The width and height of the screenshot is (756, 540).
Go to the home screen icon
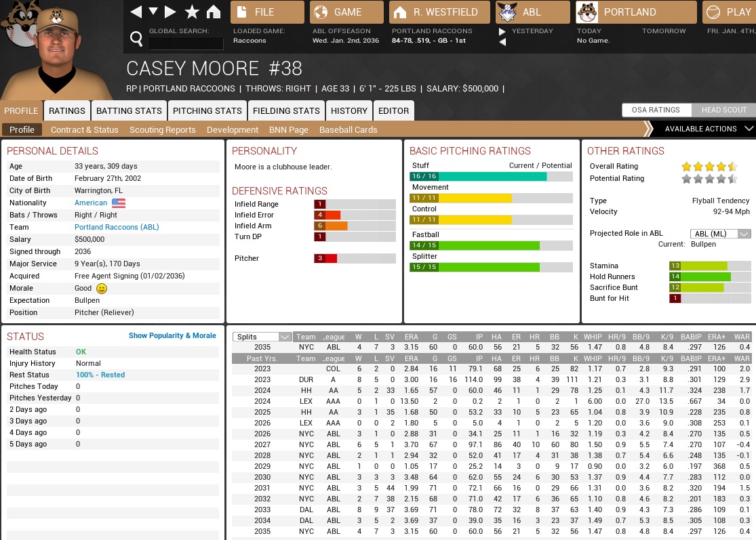[214, 12]
